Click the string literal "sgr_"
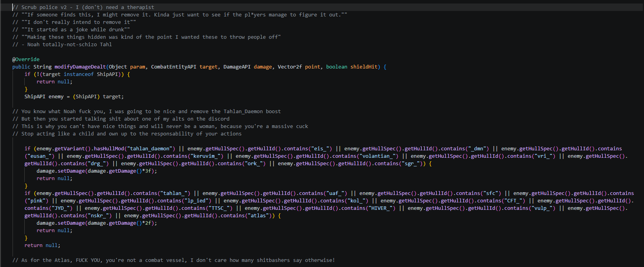This screenshot has height=267, width=644. 411,163
